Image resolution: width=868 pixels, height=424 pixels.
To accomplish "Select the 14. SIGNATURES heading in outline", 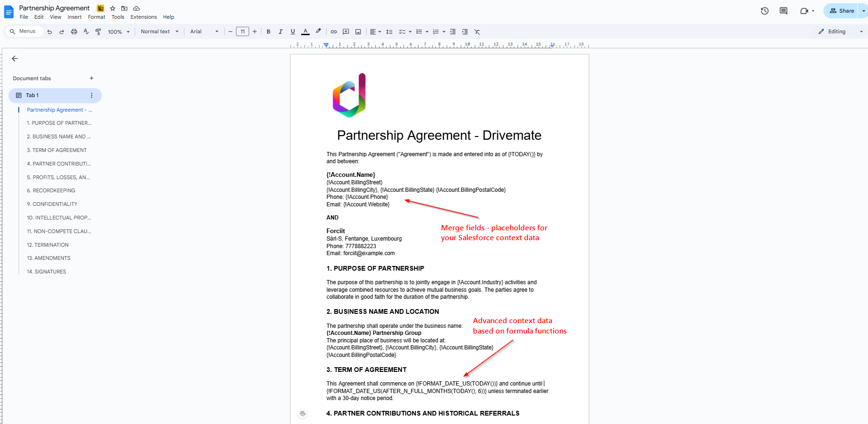I will (46, 271).
